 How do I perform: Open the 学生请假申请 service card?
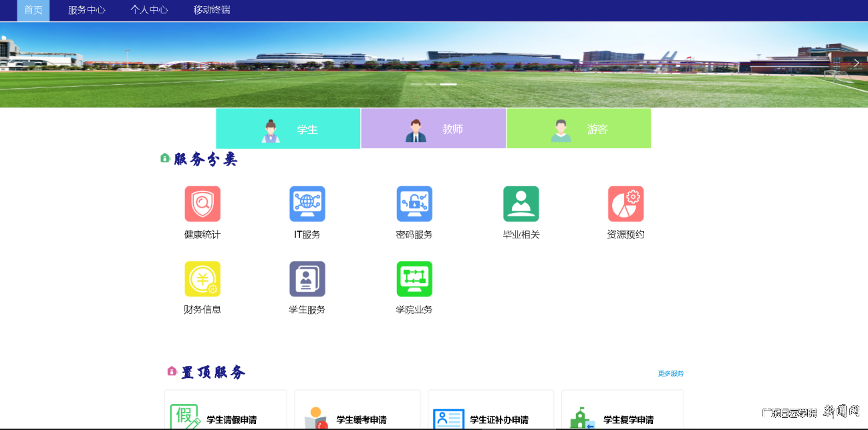pyautogui.click(x=225, y=414)
